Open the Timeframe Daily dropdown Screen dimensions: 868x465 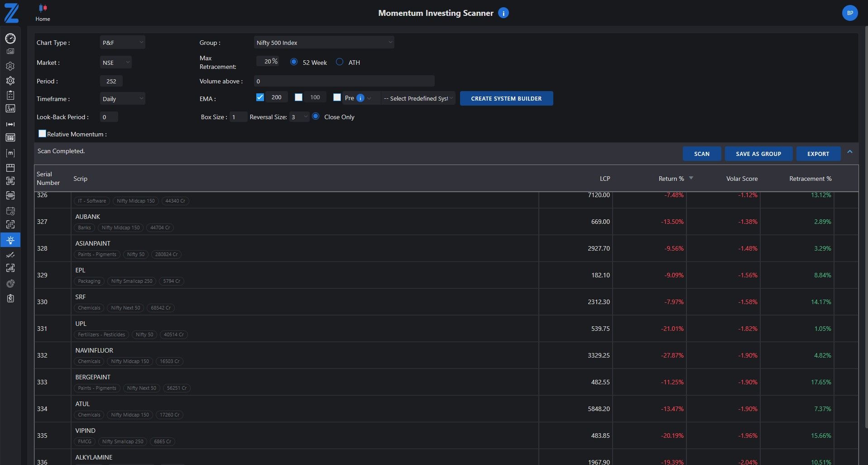(122, 98)
